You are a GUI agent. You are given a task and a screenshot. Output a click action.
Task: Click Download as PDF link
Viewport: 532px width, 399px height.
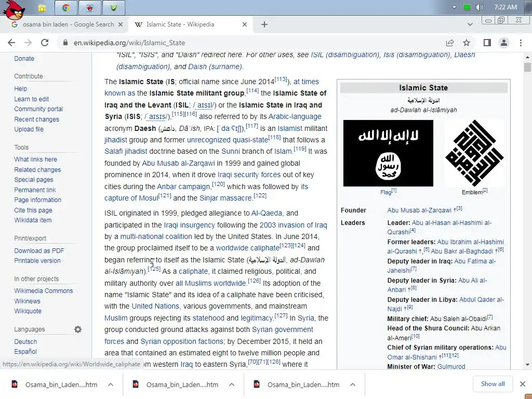39,251
